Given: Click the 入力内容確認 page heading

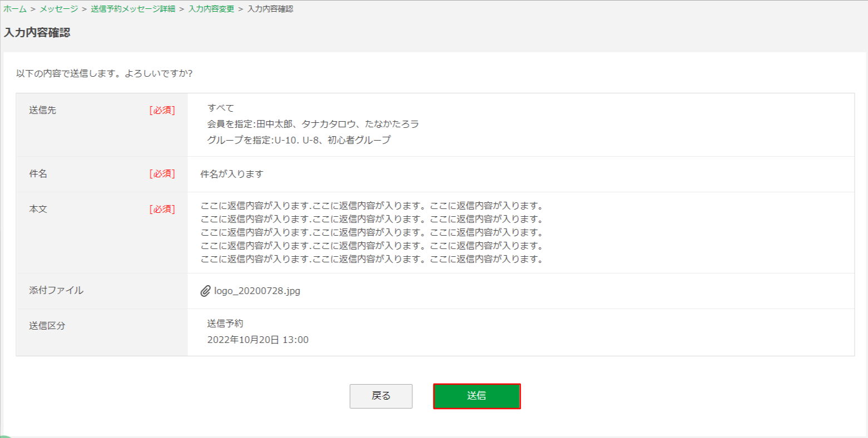Looking at the screenshot, I should 37,33.
